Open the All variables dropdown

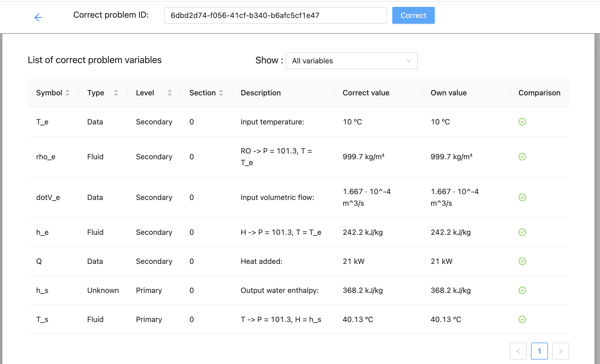point(352,61)
